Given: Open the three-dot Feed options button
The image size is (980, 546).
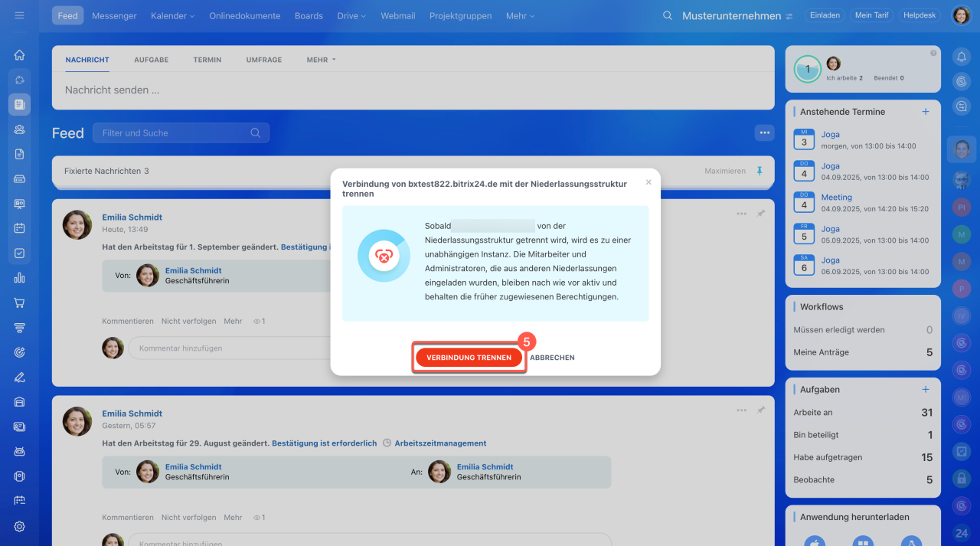Looking at the screenshot, I should pos(764,132).
